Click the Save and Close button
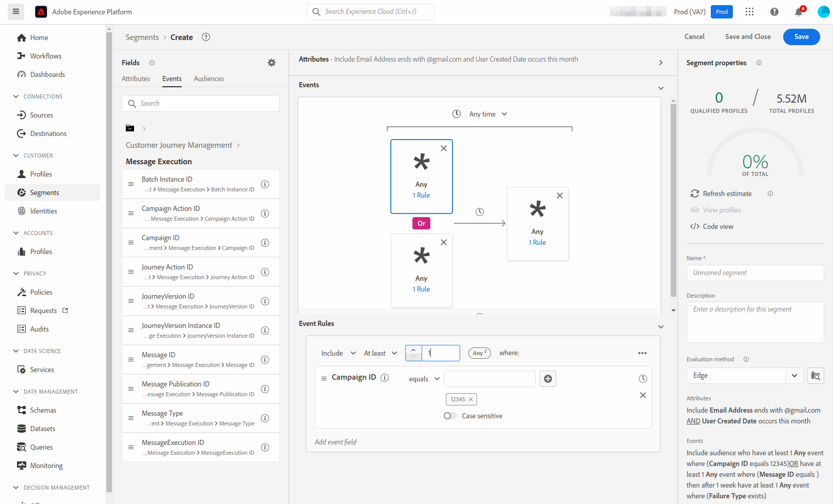 [748, 36]
